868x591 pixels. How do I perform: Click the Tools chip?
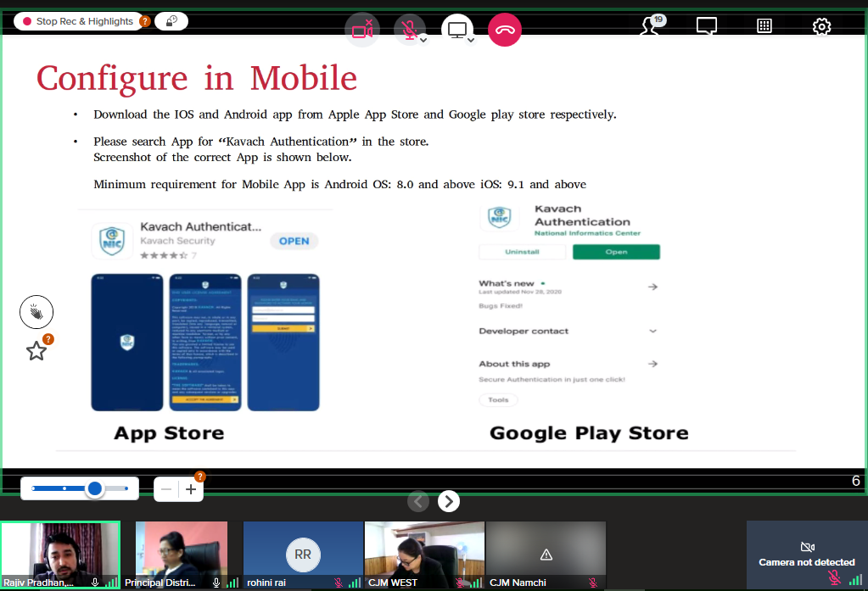(x=498, y=399)
